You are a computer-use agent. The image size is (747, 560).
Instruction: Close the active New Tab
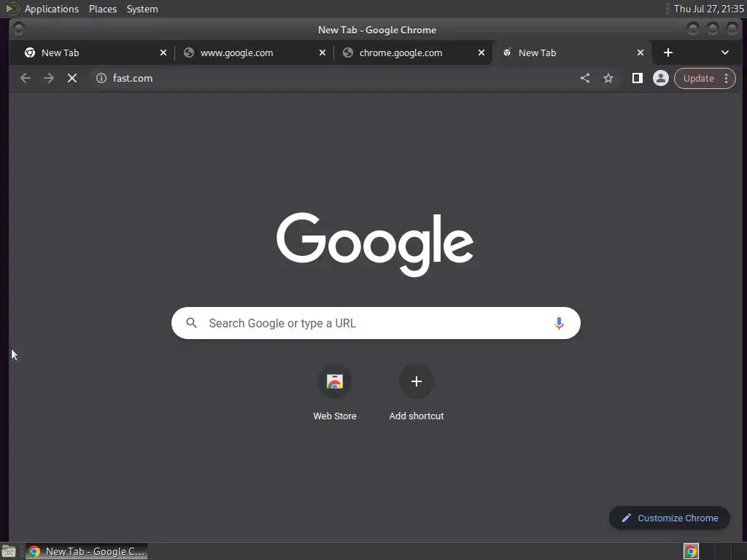(640, 52)
